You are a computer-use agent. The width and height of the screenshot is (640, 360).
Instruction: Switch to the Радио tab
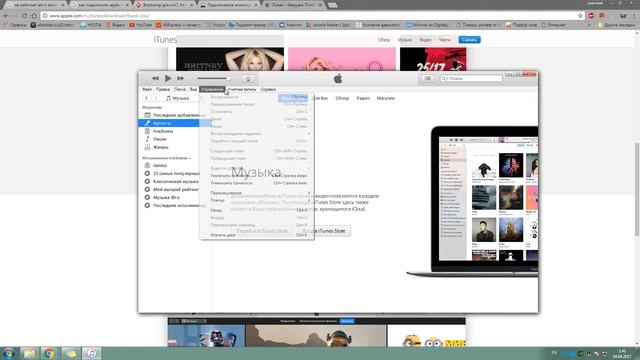(363, 98)
